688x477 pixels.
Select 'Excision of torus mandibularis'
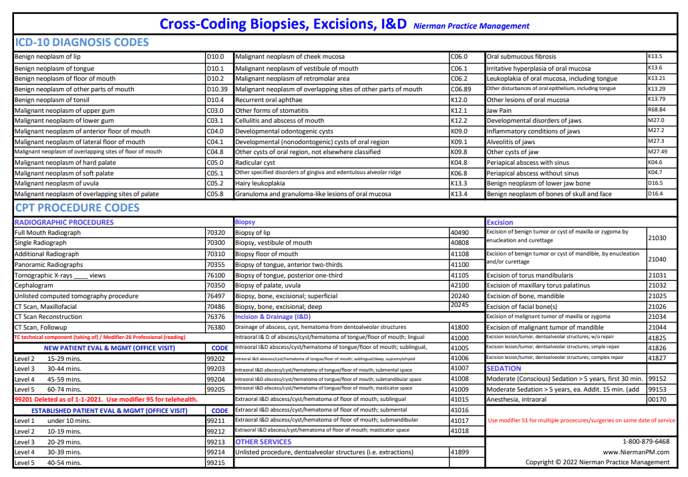[530, 276]
